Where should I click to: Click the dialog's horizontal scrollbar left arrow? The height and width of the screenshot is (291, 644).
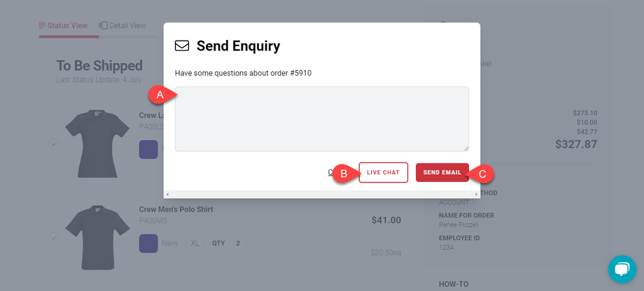167,194
